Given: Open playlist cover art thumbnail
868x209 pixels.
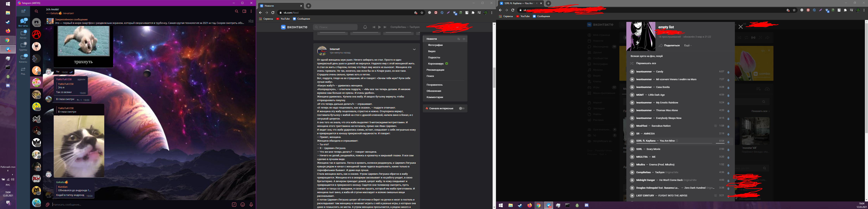Looking at the screenshot, I should 641,36.
